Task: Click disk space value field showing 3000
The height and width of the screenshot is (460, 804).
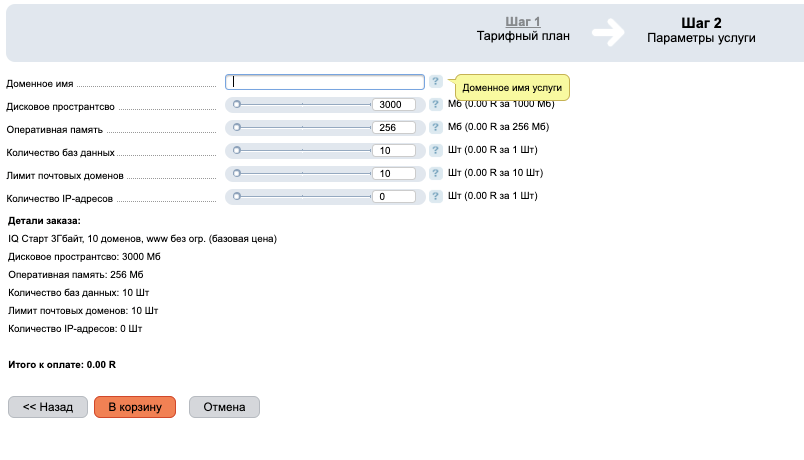Action: click(392, 105)
